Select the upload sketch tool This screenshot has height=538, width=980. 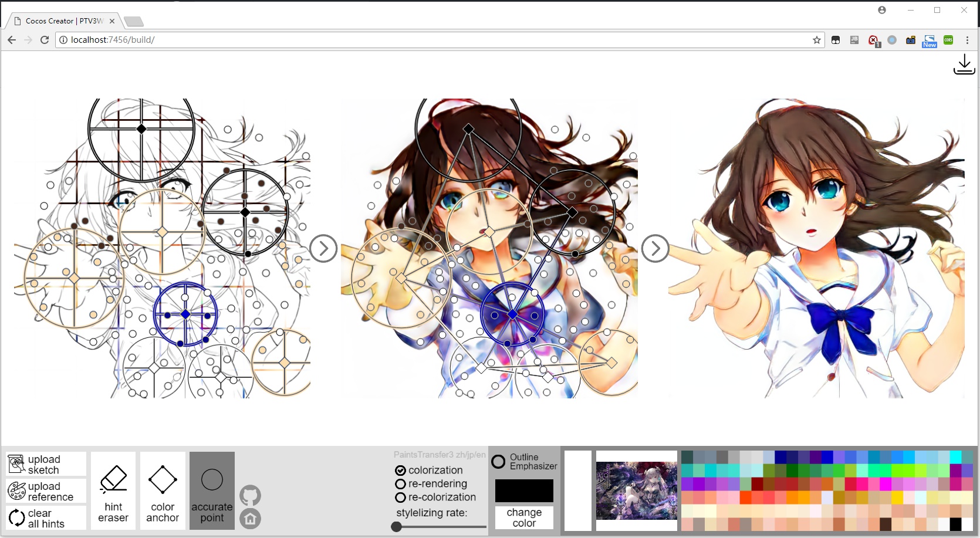(45, 463)
